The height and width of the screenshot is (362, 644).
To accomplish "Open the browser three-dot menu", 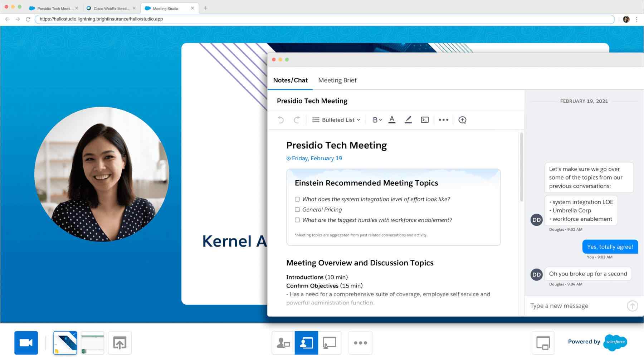I will (x=636, y=19).
